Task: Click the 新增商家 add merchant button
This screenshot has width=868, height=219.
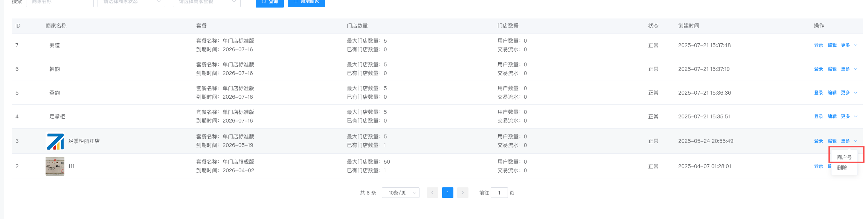Action: click(x=306, y=3)
